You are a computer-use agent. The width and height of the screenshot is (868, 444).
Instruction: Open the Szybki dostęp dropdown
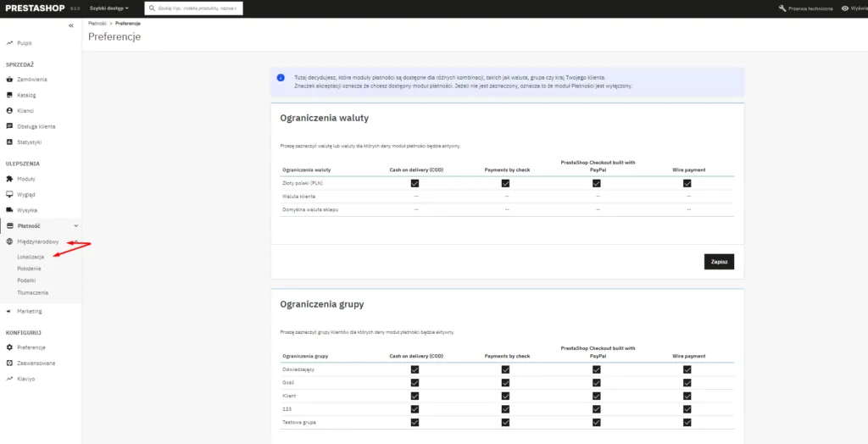click(109, 8)
